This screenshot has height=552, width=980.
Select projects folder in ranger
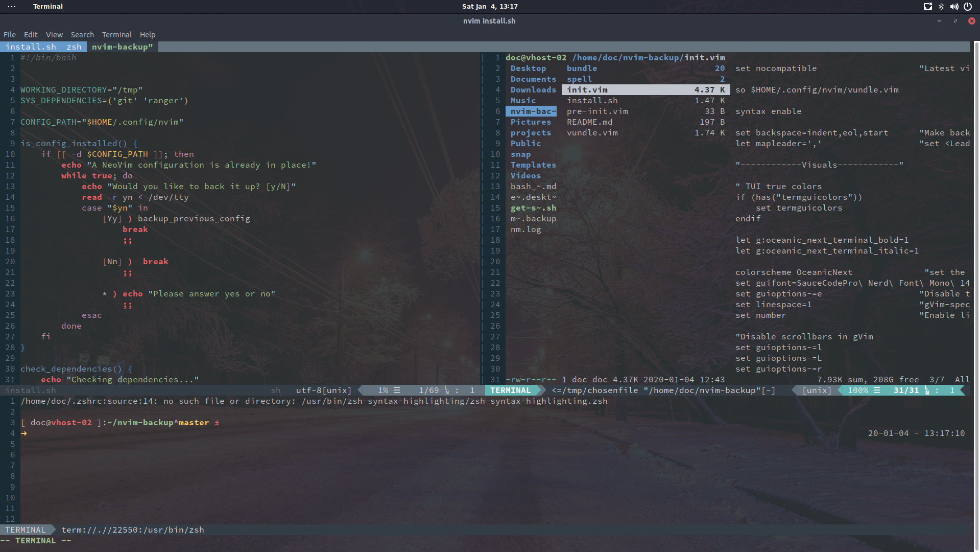point(531,133)
